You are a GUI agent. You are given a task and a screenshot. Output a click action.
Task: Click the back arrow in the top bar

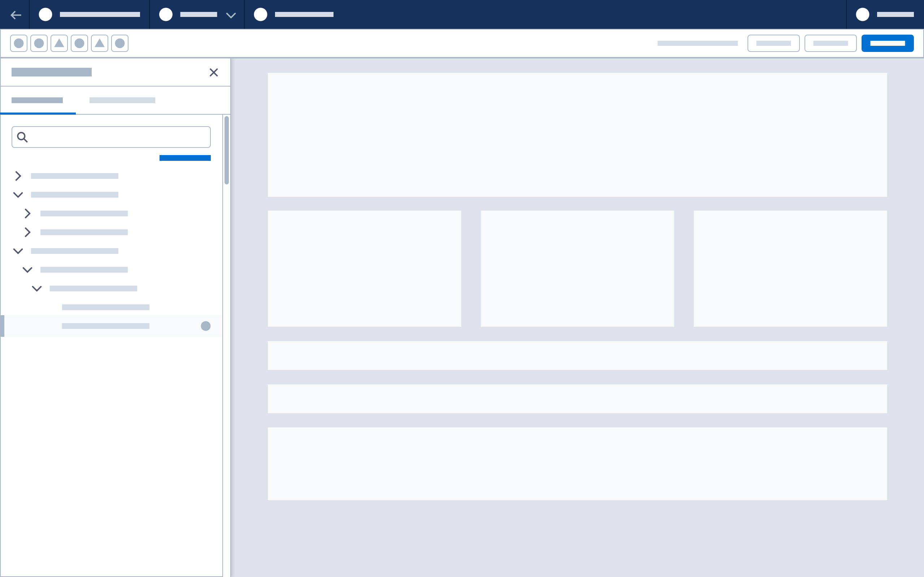pos(16,14)
